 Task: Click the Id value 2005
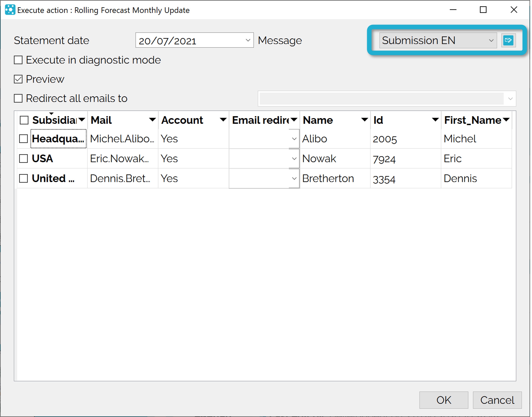(406, 139)
